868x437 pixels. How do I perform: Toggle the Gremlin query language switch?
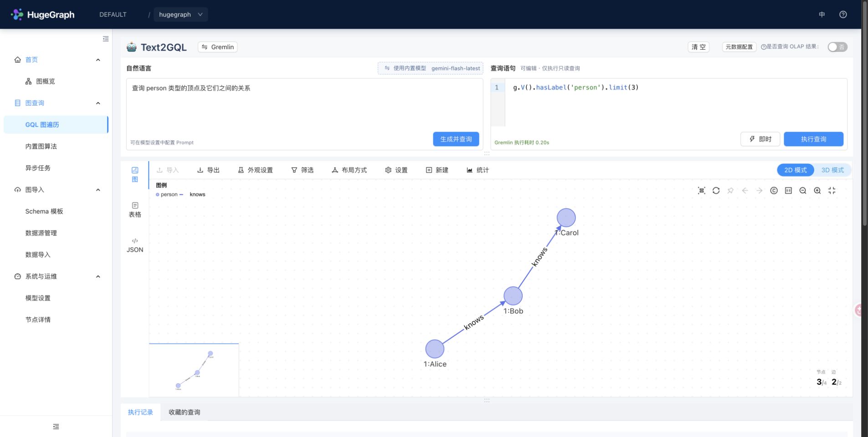pos(218,47)
